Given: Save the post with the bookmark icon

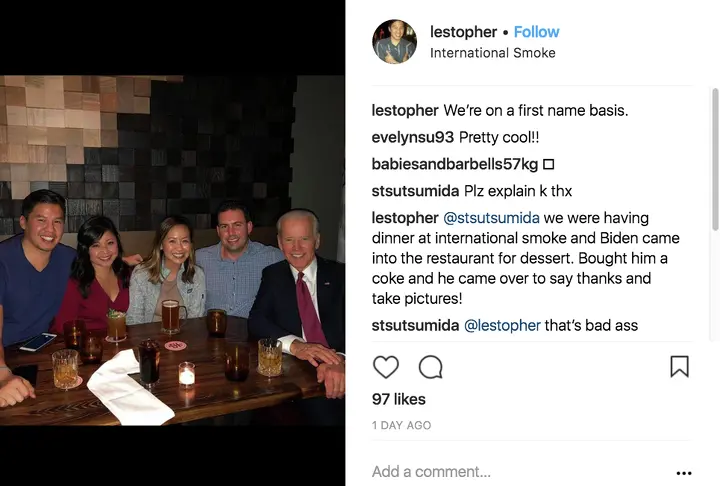Looking at the screenshot, I should tap(679, 367).
